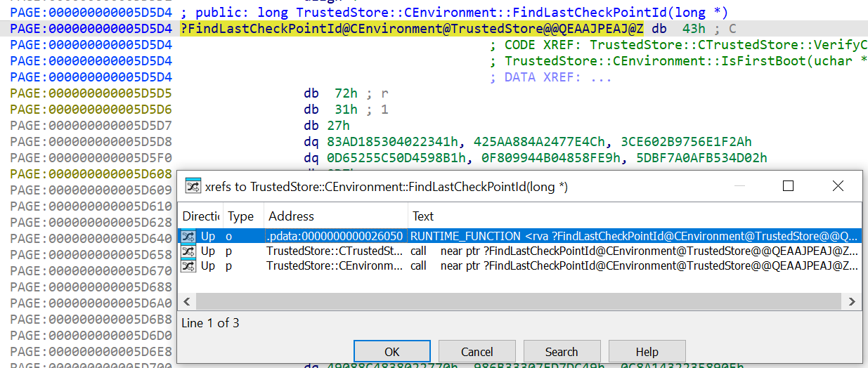The image size is (868, 368).
Task: Maximize the xrefs dialog window
Action: pyautogui.click(x=788, y=186)
